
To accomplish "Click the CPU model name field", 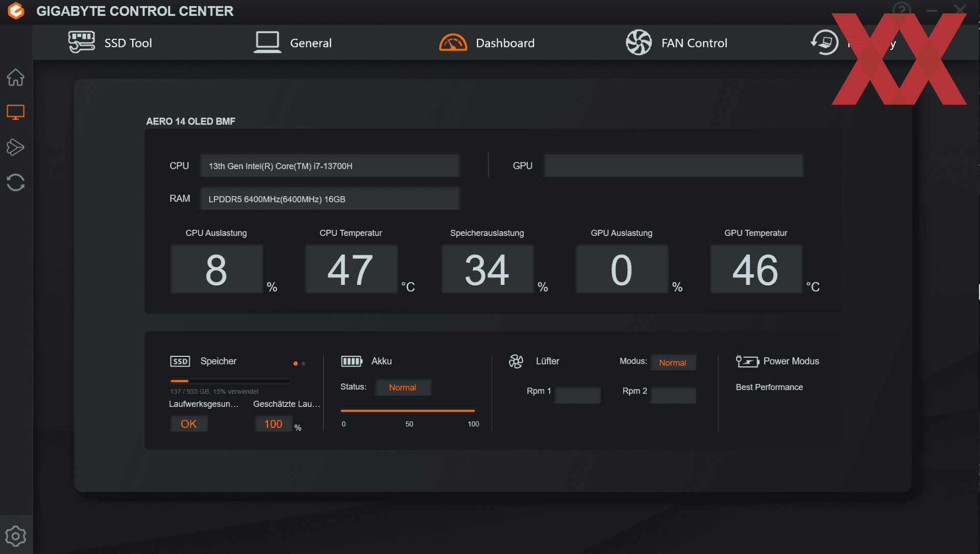I will click(330, 166).
